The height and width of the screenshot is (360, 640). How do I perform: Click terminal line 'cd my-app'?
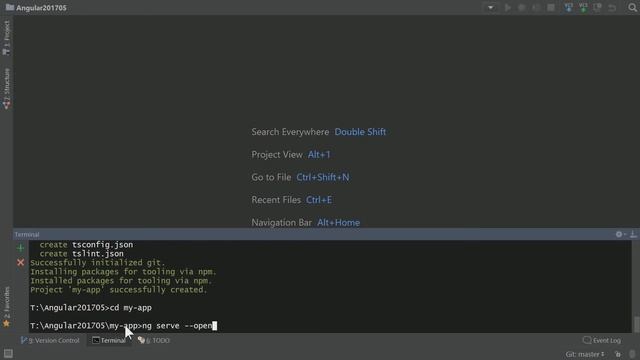coord(131,308)
